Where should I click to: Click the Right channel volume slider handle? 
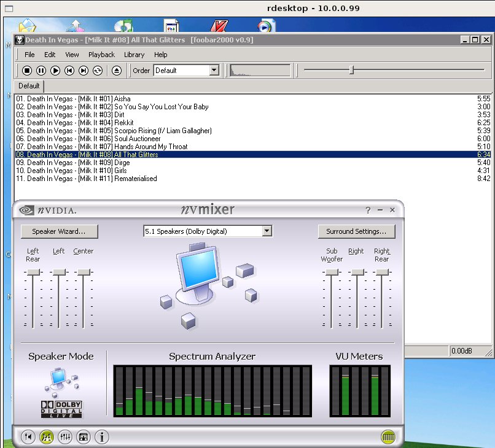pyautogui.click(x=357, y=272)
